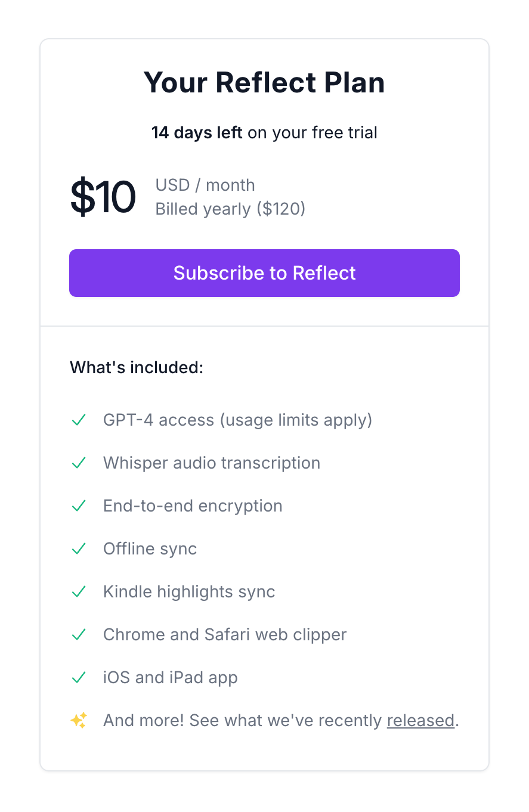Click the Offline sync feature label
This screenshot has width=529, height=812.
[150, 548]
